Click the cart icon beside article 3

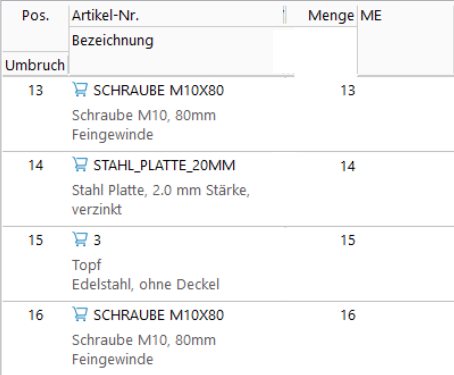point(80,239)
